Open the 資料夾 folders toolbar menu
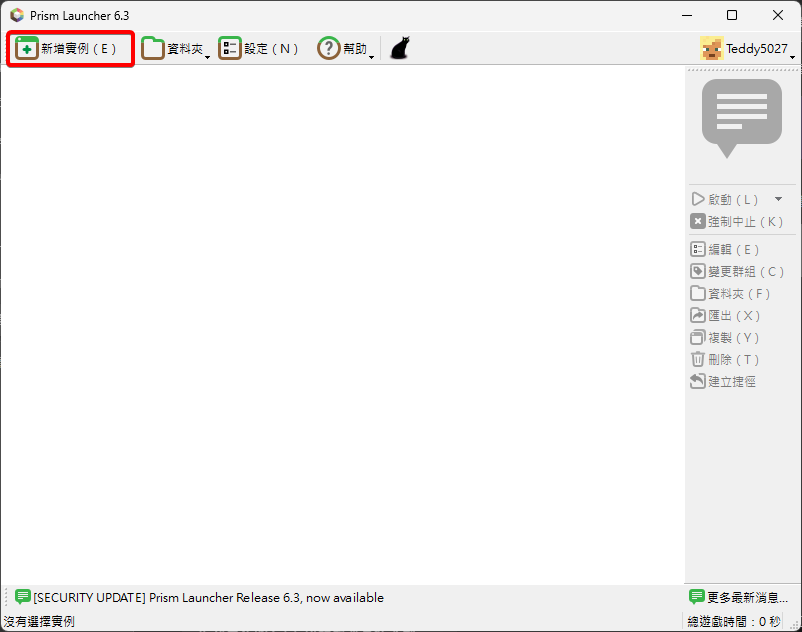802x632 pixels. [x=175, y=49]
